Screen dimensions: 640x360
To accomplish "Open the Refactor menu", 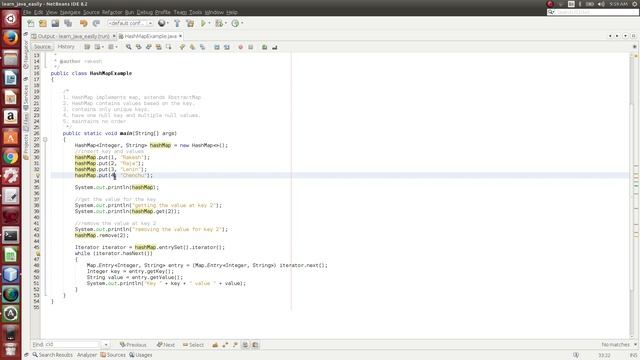I will (x=112, y=12).
